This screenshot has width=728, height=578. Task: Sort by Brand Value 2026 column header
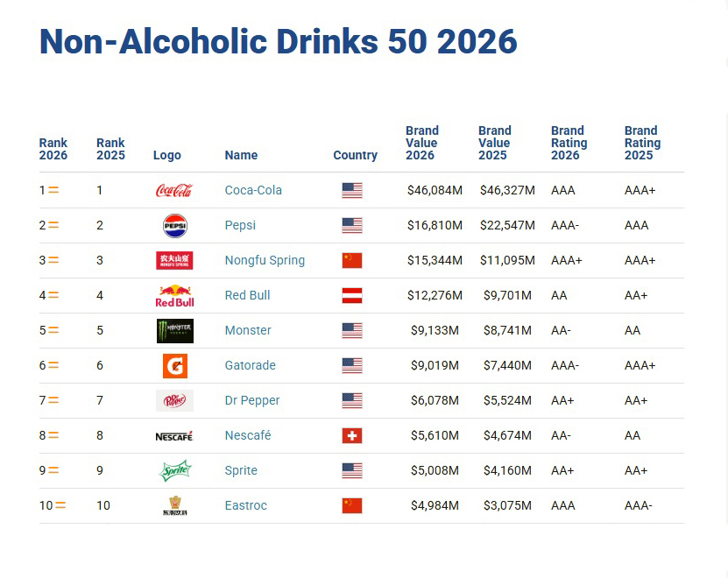(422, 143)
